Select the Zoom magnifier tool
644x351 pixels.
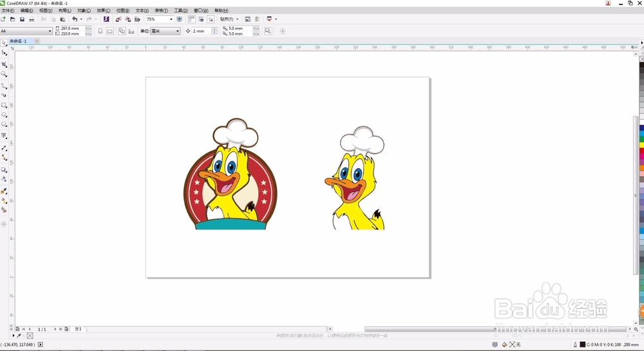[x=4, y=74]
